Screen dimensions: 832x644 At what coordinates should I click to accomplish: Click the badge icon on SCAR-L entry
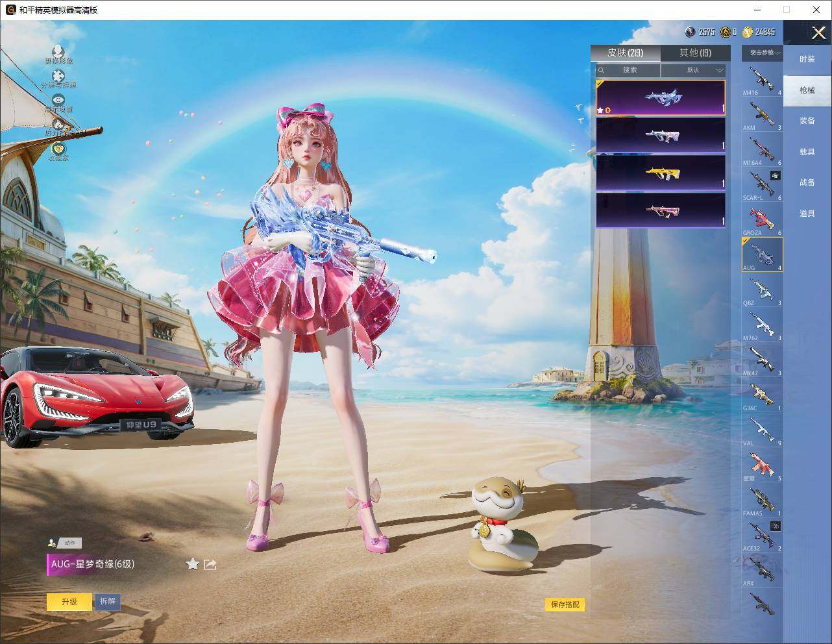[776, 175]
